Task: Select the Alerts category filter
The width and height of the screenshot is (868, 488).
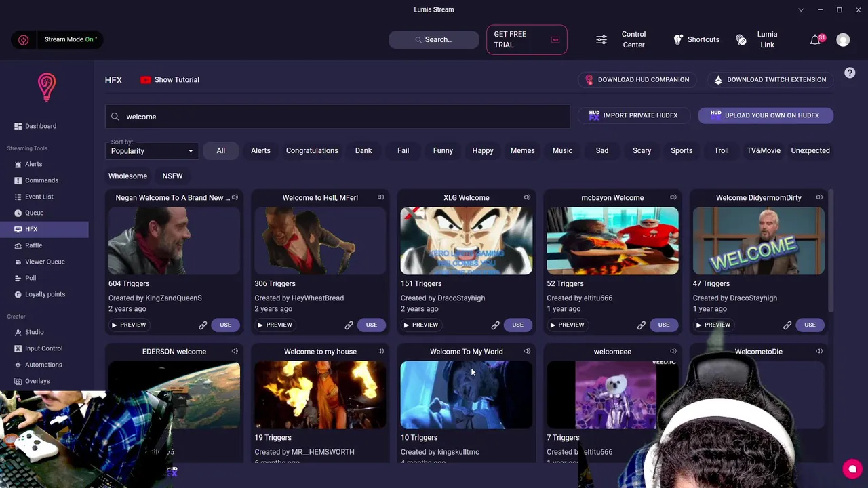Action: (x=260, y=150)
